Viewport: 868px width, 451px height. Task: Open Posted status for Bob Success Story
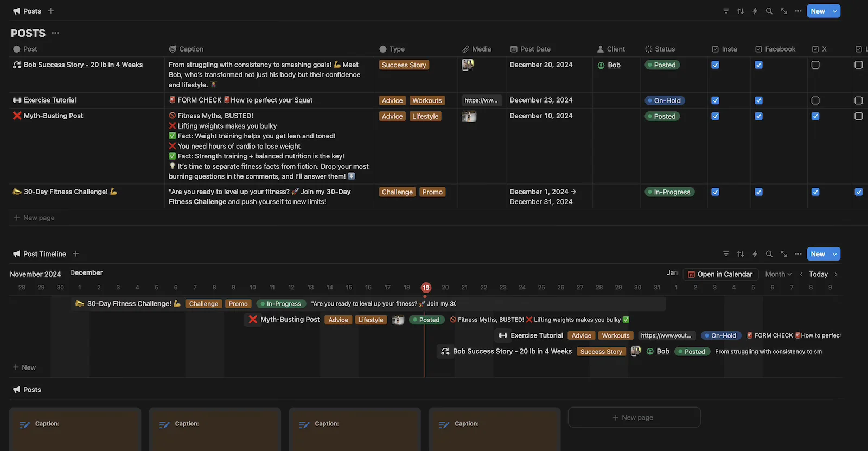662,65
